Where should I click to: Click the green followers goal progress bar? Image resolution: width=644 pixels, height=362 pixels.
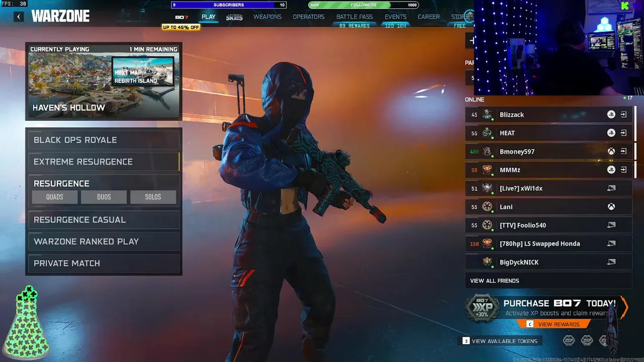tap(363, 5)
